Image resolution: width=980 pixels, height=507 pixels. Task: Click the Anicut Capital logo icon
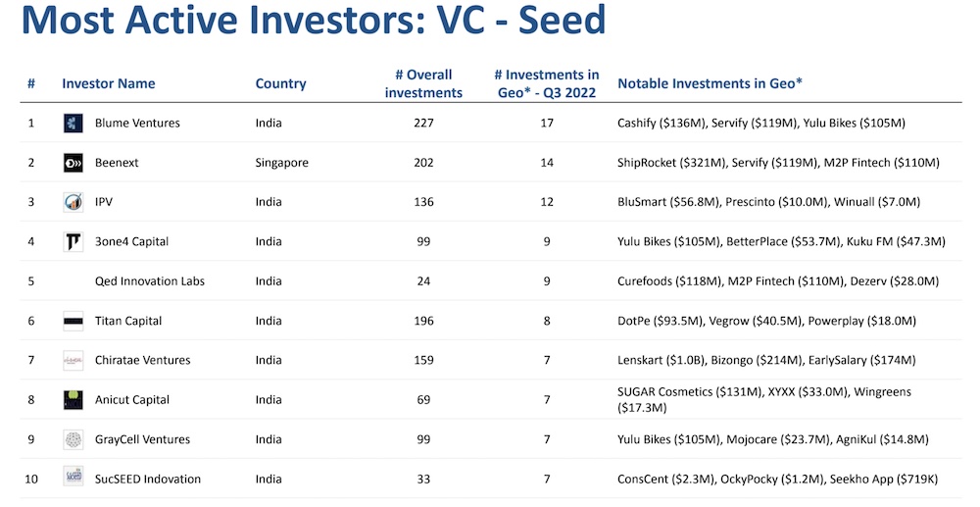73,399
